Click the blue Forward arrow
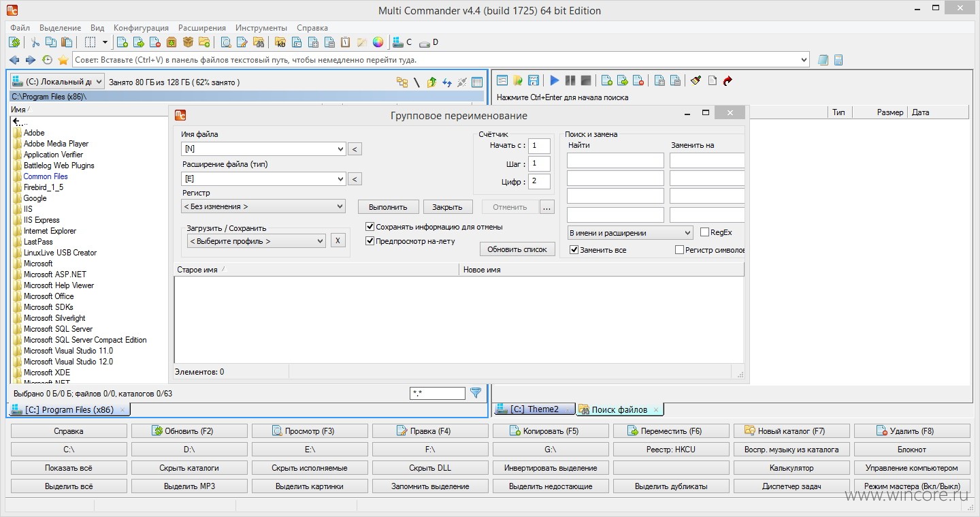The width and height of the screenshot is (980, 517). [30, 60]
